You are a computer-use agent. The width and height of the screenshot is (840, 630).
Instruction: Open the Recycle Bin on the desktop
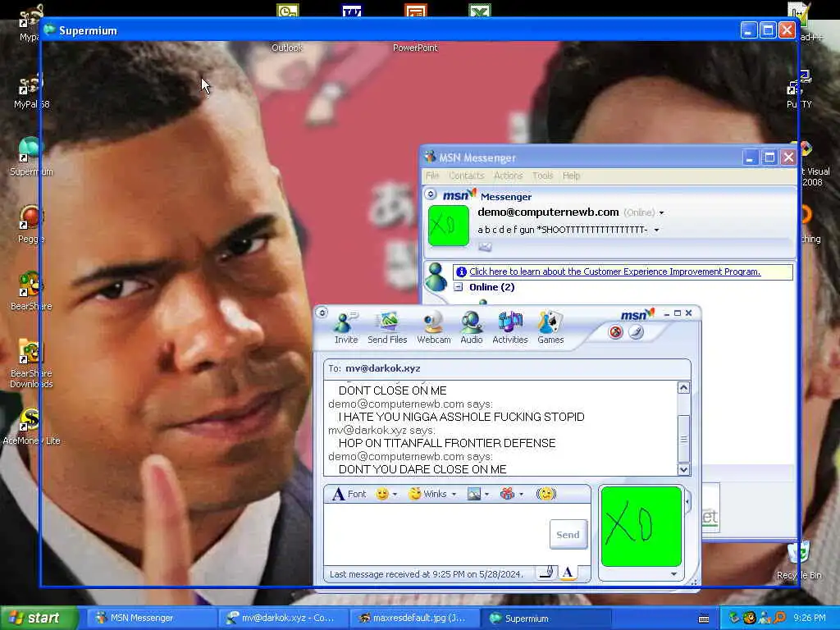799,561
